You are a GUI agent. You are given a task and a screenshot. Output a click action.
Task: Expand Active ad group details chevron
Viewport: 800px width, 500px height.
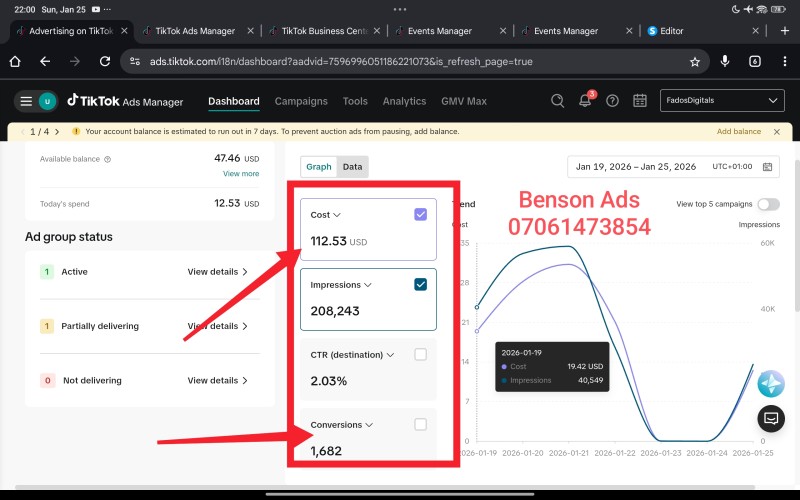pyautogui.click(x=245, y=272)
